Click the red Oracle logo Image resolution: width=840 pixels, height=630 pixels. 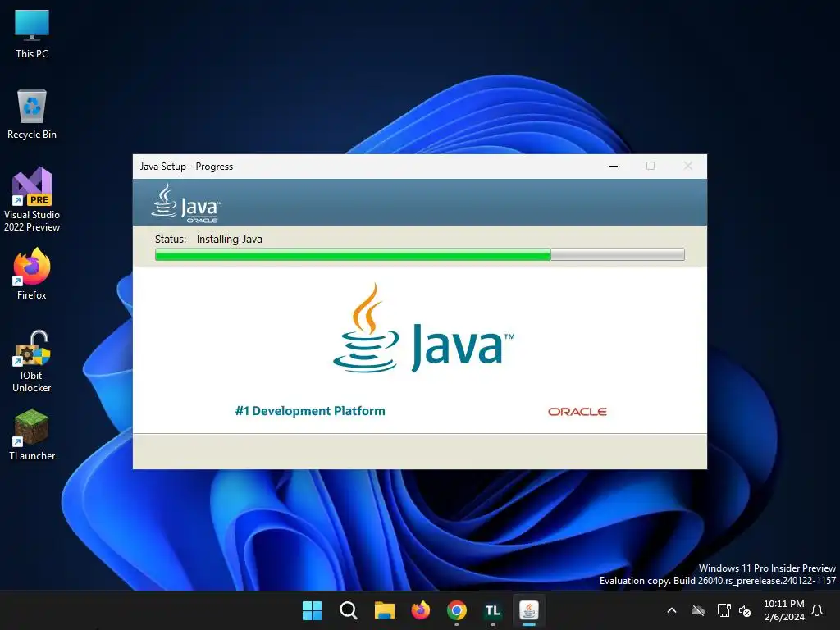click(x=577, y=412)
